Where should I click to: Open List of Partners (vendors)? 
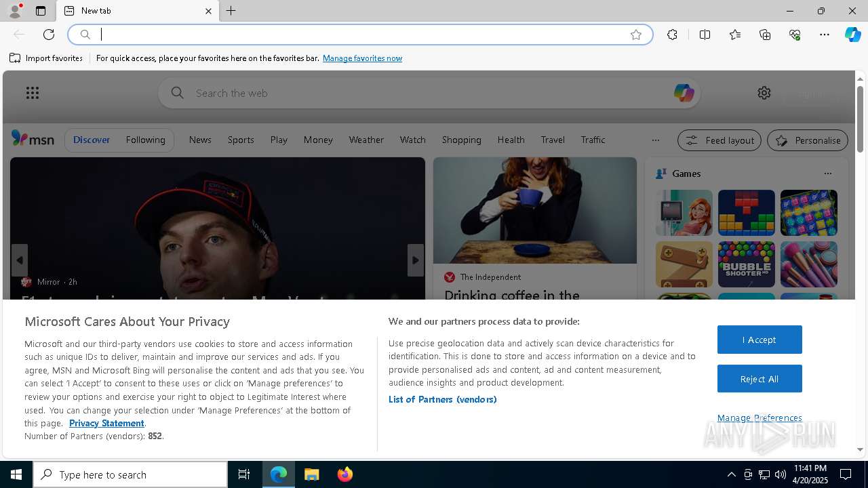[442, 399]
